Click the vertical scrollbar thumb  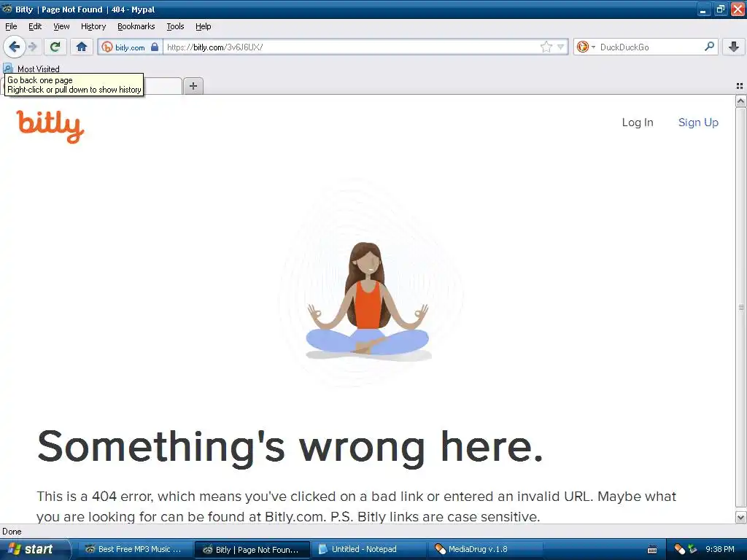(741, 308)
